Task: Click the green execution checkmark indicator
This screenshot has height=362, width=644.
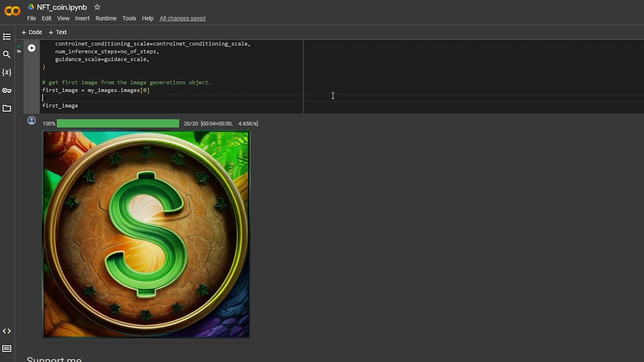Action: click(19, 46)
